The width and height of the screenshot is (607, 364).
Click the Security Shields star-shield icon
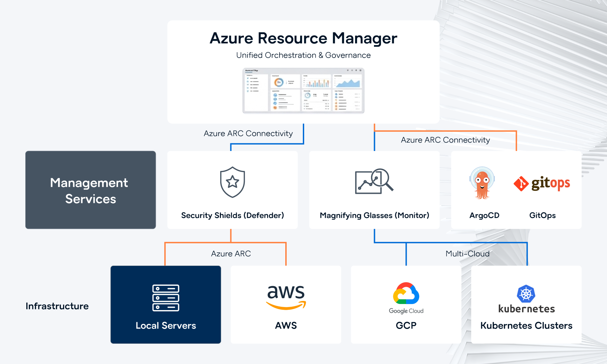point(232,182)
